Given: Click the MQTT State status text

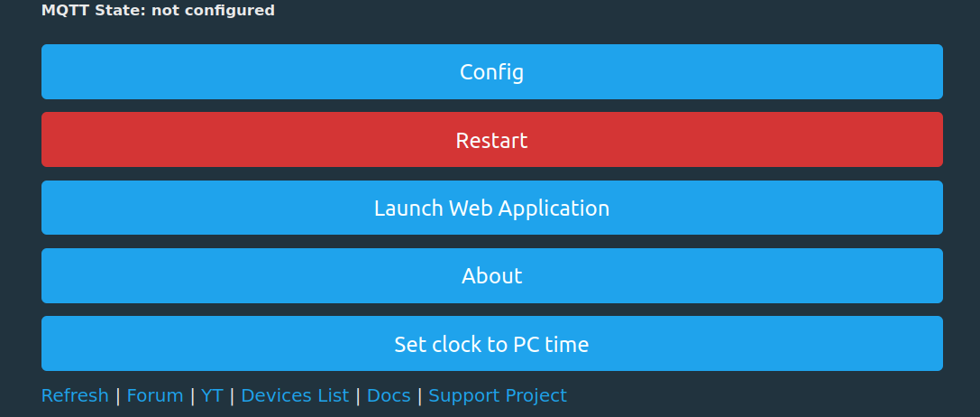Looking at the screenshot, I should point(158,11).
